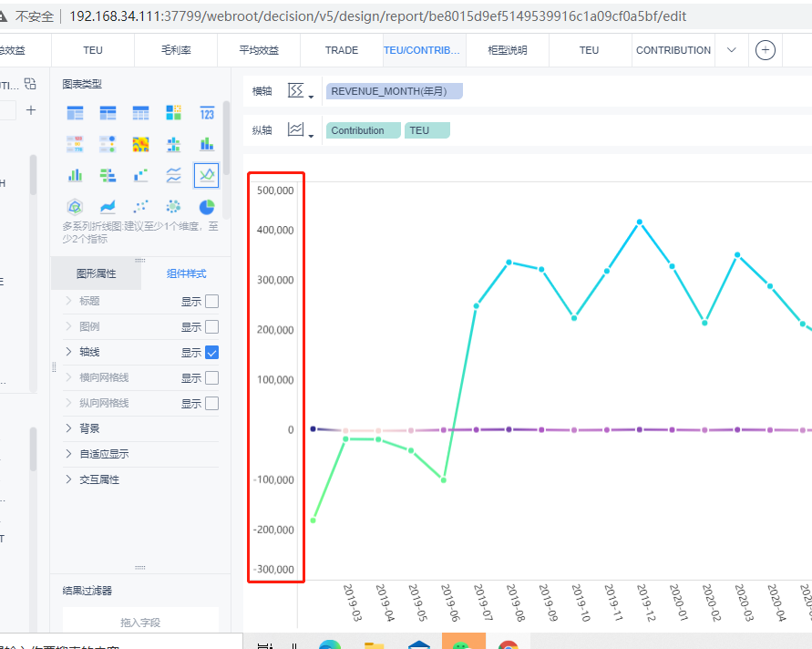
Task: Switch to the 柜型说明 tab
Action: coord(508,50)
